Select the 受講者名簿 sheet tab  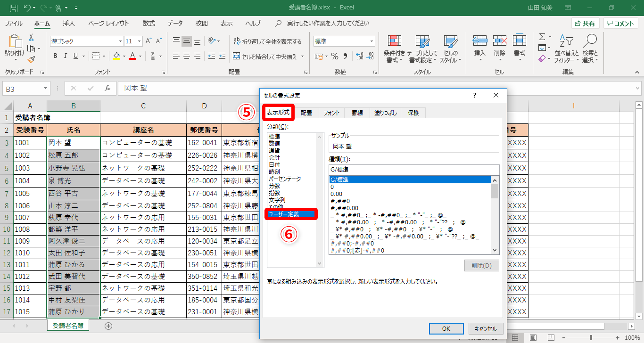[68, 326]
